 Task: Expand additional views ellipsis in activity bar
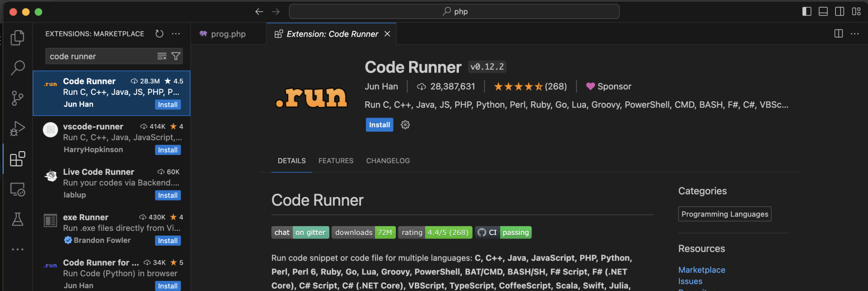[x=18, y=249]
